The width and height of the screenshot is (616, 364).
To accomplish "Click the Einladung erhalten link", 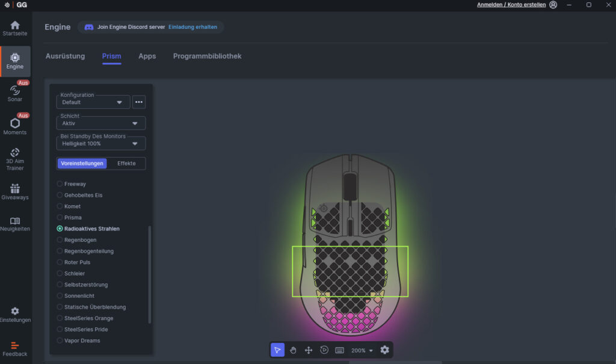I will click(x=192, y=27).
